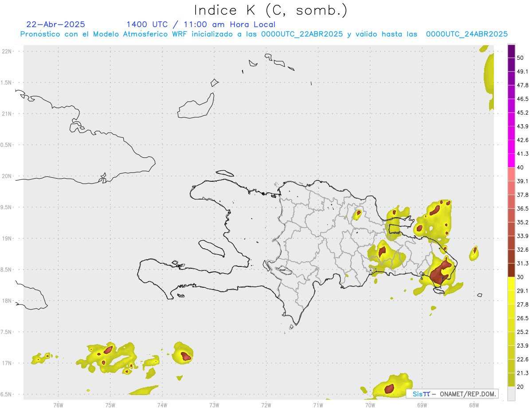Click the '76W' longitude label

click(58, 405)
